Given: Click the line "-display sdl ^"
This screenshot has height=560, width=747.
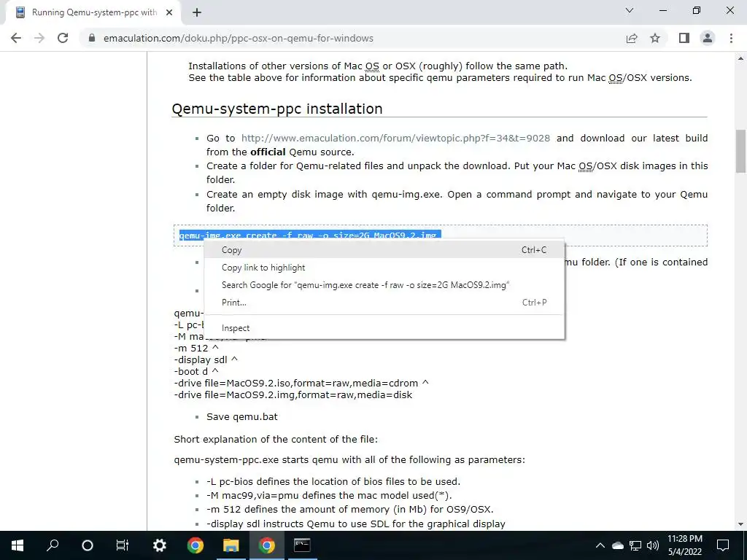Looking at the screenshot, I should pos(206,360).
